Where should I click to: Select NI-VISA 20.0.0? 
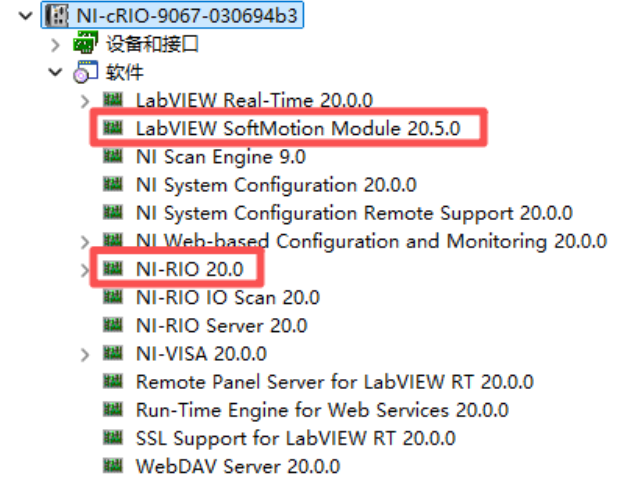201,354
